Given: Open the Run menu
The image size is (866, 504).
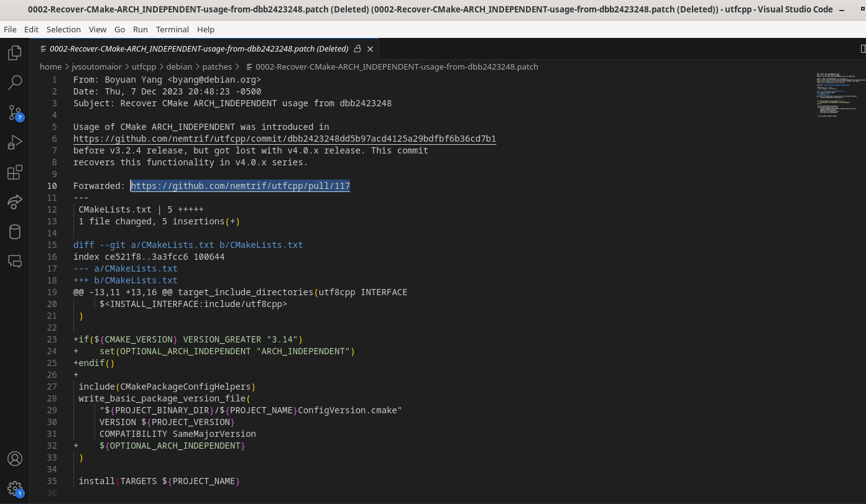Looking at the screenshot, I should [140, 29].
